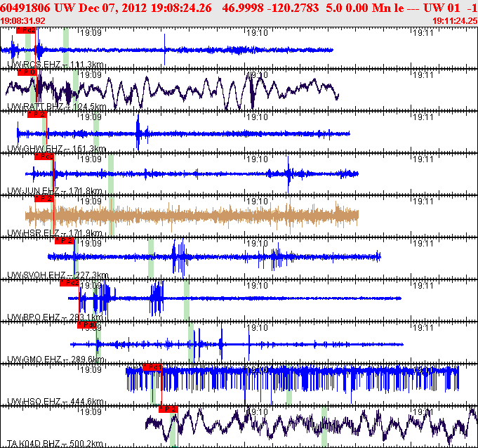Screen dimensions: 478x448
Task: Click the start time 19:08:31.92 label
Action: click(x=23, y=21)
